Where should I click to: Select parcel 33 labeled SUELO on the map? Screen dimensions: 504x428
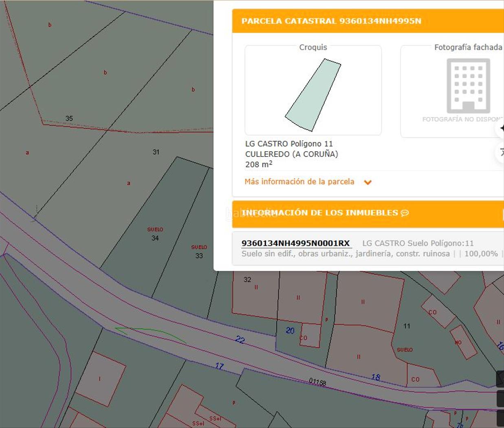click(x=199, y=256)
